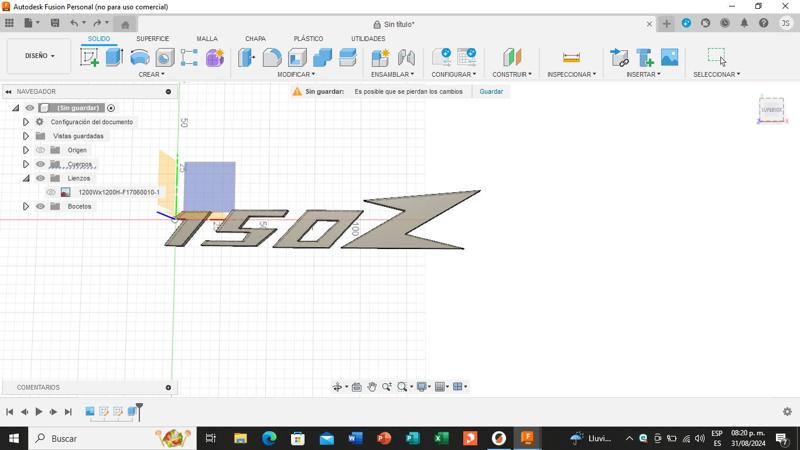Expand Configuración del documento node
Screen dimensions: 800x450
26,122
